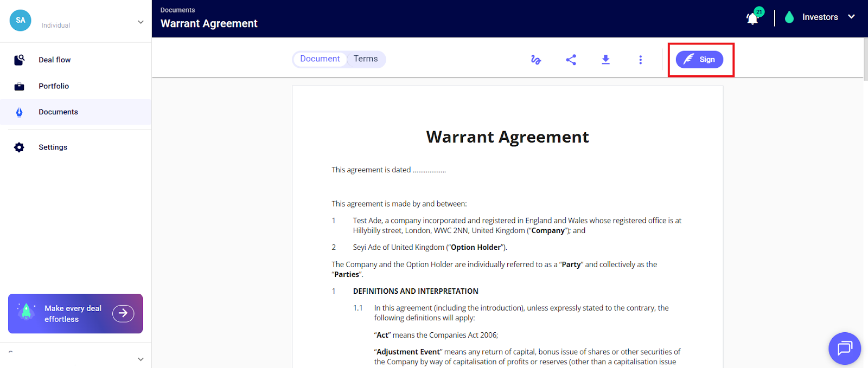Expand the Individual account chevron

(x=141, y=22)
